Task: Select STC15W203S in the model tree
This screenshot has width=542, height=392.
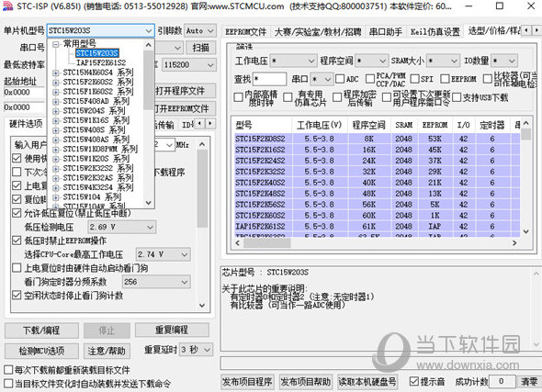Action: coord(97,53)
